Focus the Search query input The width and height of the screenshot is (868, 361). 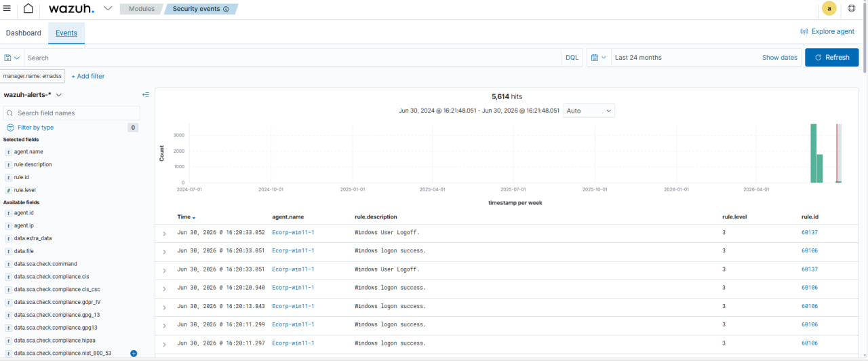click(x=292, y=58)
